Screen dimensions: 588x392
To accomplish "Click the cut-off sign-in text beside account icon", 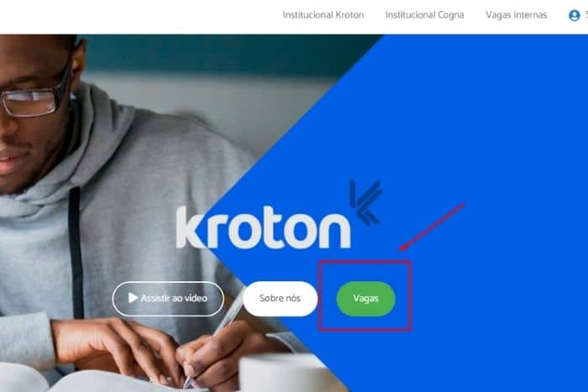I will click(x=585, y=15).
